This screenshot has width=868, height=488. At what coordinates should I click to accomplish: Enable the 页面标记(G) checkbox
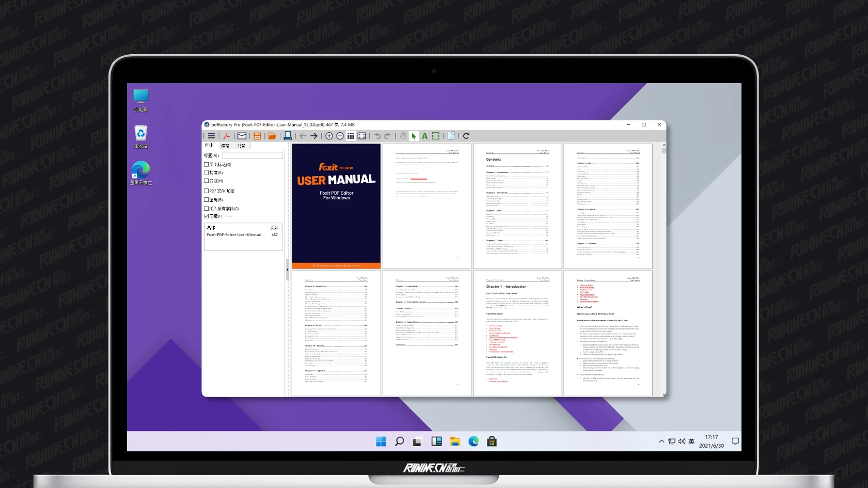pos(207,165)
